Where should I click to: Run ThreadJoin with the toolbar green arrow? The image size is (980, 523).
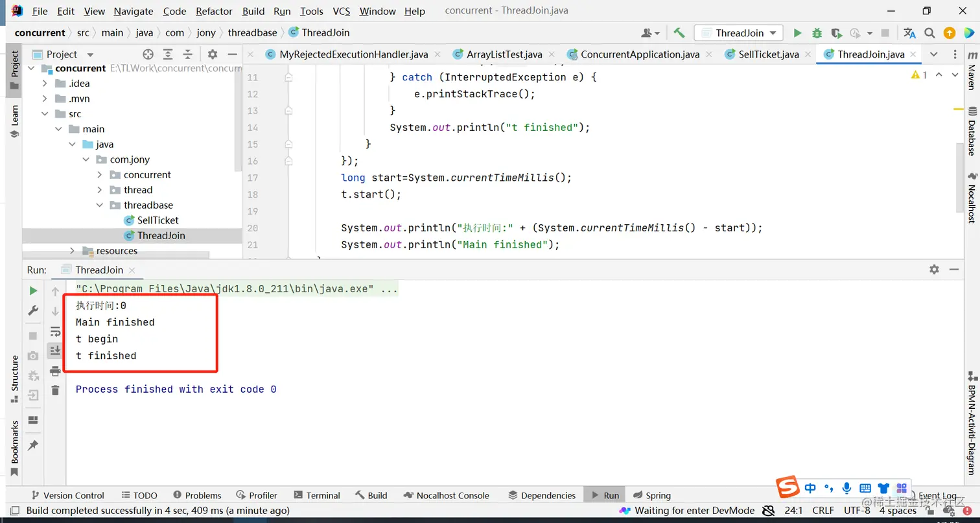click(797, 33)
